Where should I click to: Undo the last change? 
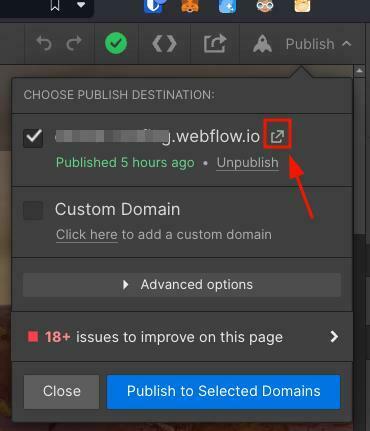tap(44, 43)
